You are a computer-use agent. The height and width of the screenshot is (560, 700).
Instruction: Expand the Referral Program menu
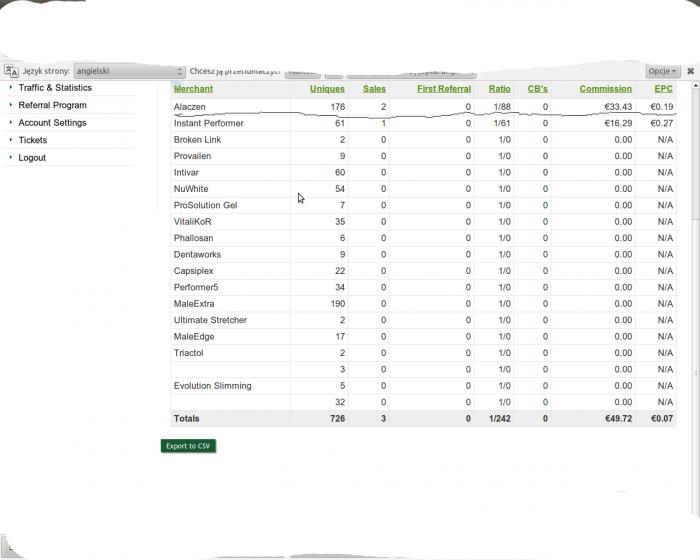(x=52, y=105)
